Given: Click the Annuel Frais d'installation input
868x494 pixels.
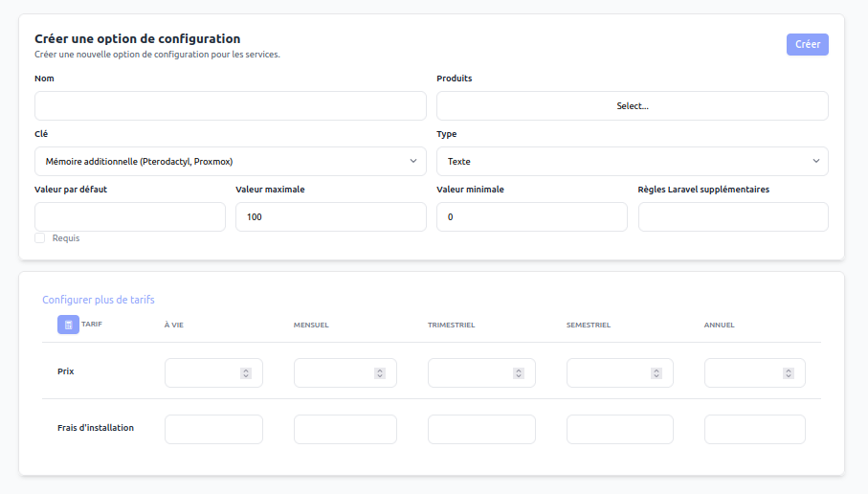Looking at the screenshot, I should (x=754, y=430).
